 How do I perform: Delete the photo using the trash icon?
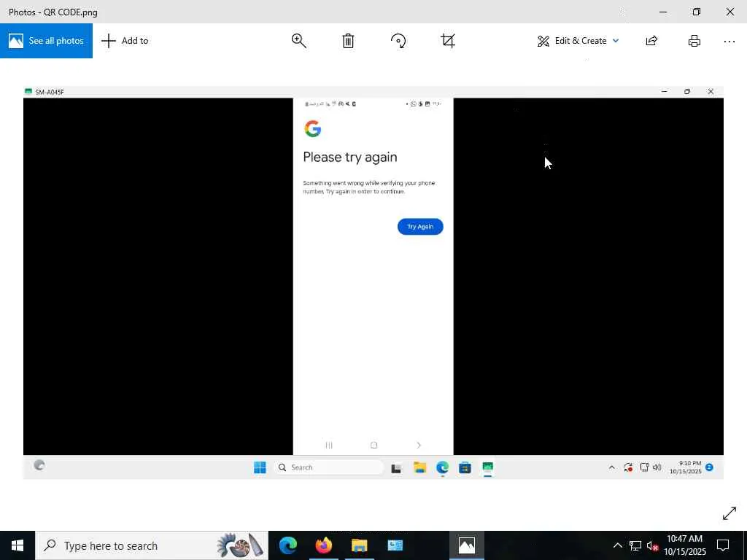pyautogui.click(x=348, y=41)
